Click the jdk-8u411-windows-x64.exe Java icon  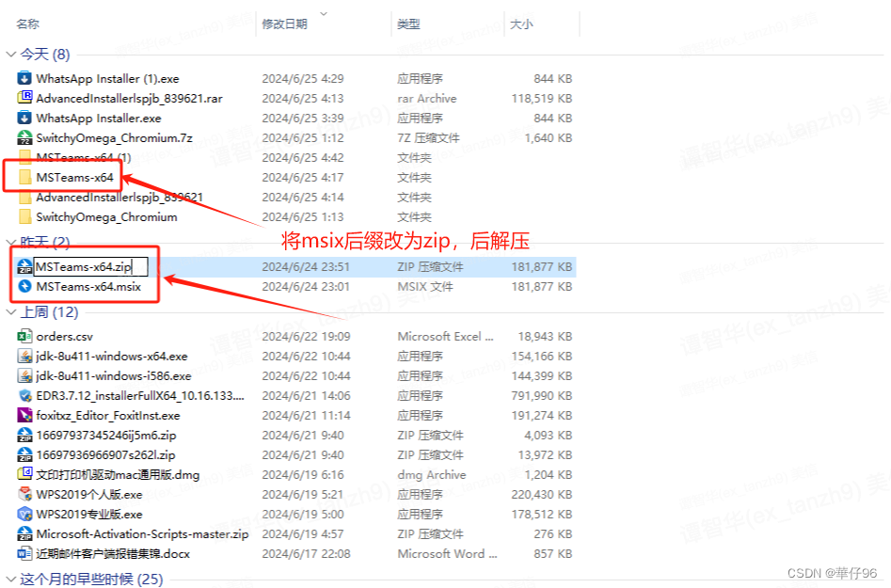(x=24, y=357)
